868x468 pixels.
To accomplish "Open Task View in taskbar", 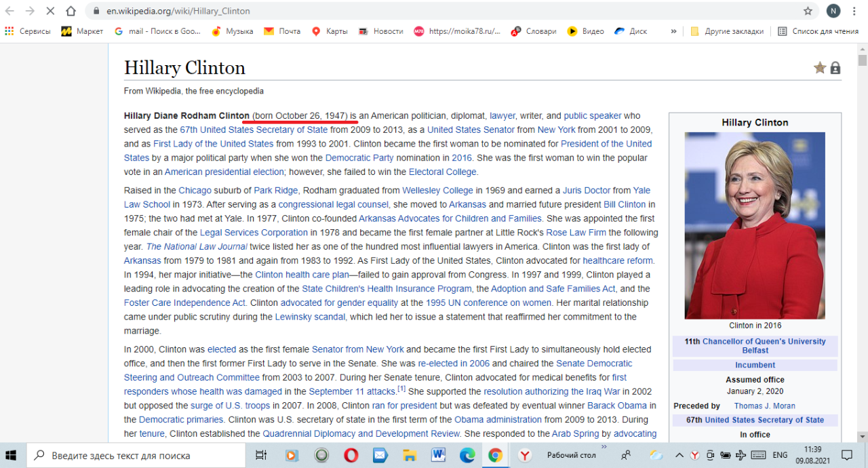I will click(260, 455).
